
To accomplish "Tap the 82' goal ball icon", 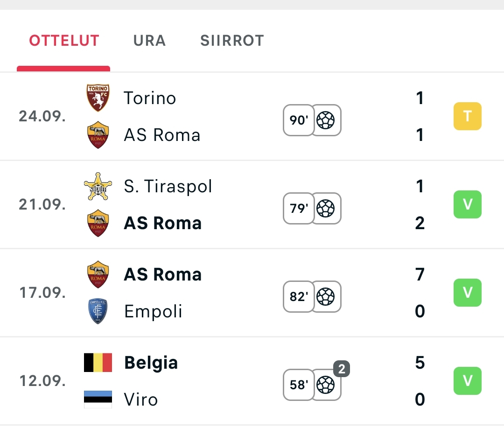I will tap(326, 296).
